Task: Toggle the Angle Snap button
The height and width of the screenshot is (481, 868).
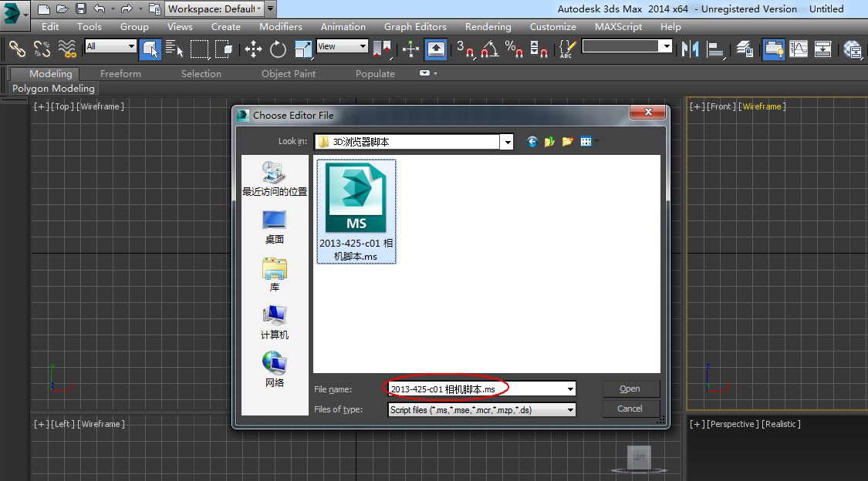Action: [489, 49]
